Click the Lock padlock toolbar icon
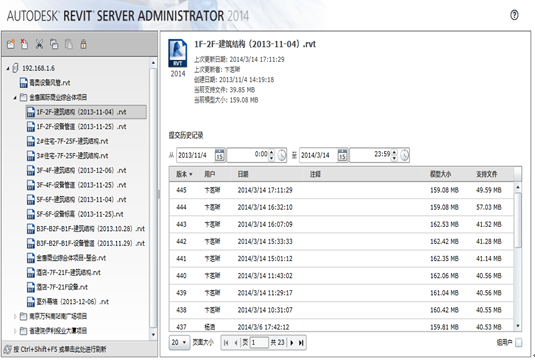Image resolution: width=535 pixels, height=361 pixels. [83, 44]
